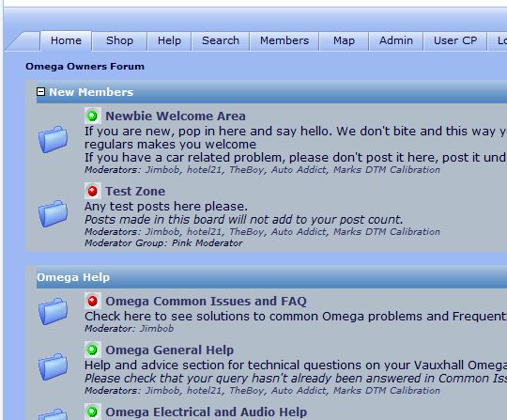Click the folder icon next to Test Zone

(53, 213)
